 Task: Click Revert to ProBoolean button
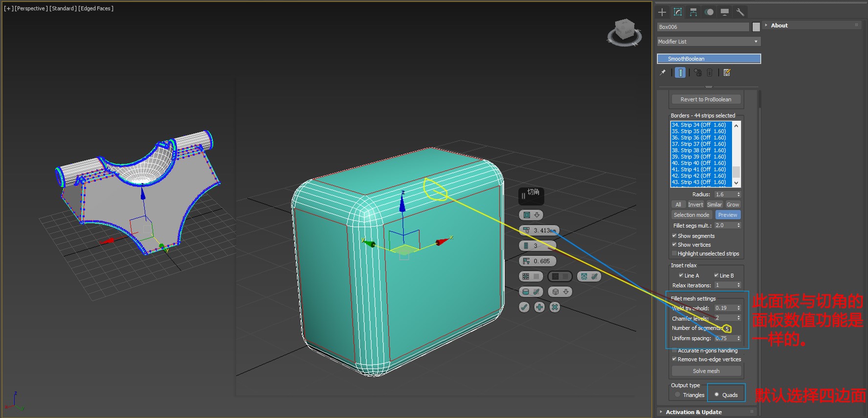(706, 99)
